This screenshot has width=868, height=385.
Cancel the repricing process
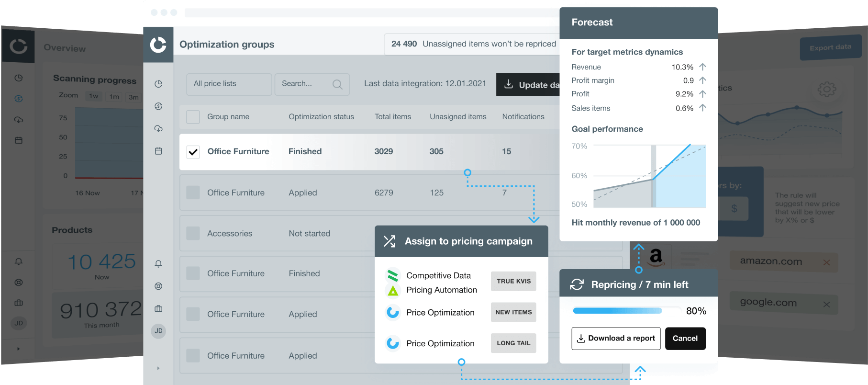[685, 339]
